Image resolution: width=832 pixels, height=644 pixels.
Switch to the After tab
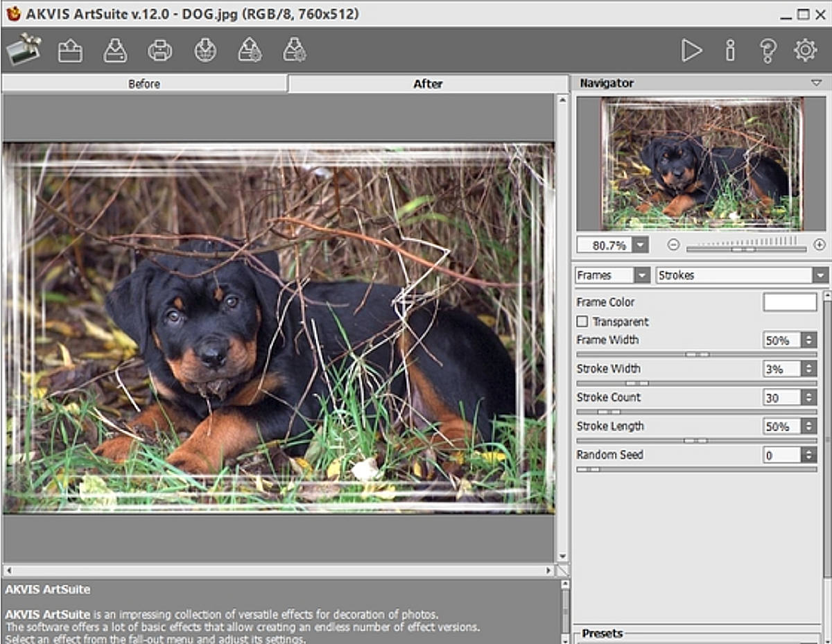(x=428, y=84)
